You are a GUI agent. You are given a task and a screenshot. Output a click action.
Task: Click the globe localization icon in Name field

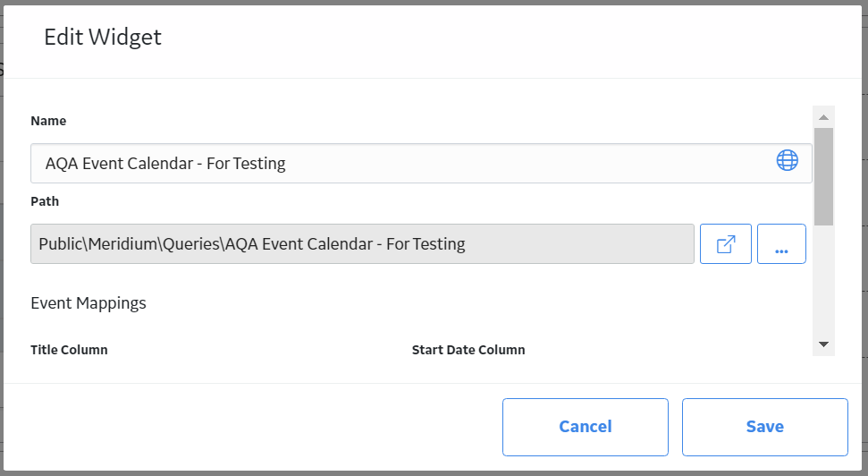click(x=787, y=161)
